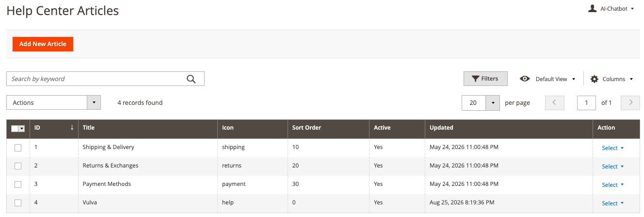Click the Add New Article button

43,44
